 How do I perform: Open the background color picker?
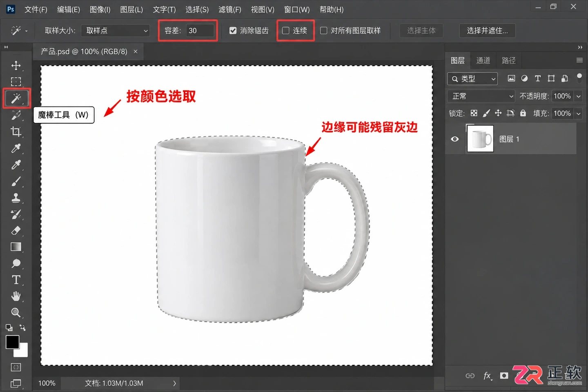(22, 352)
